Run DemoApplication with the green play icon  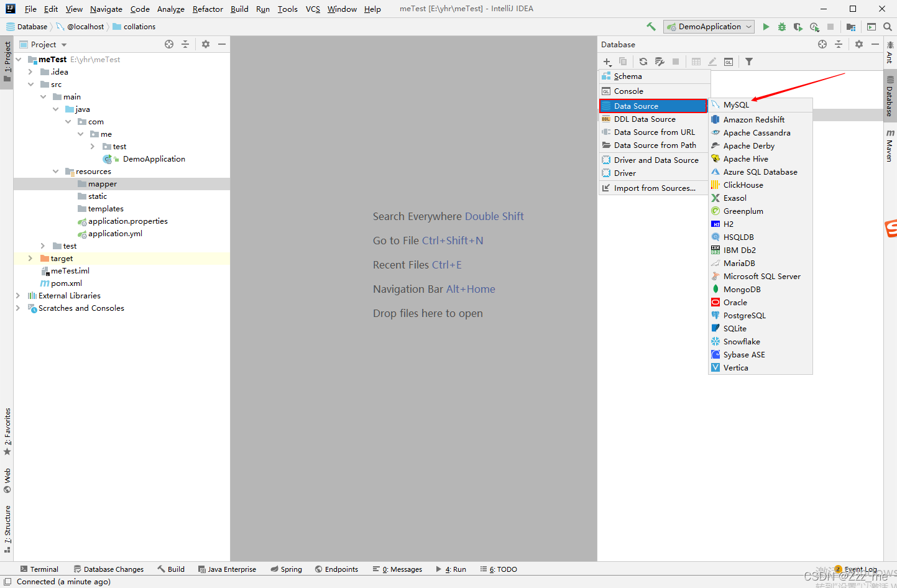(x=766, y=27)
